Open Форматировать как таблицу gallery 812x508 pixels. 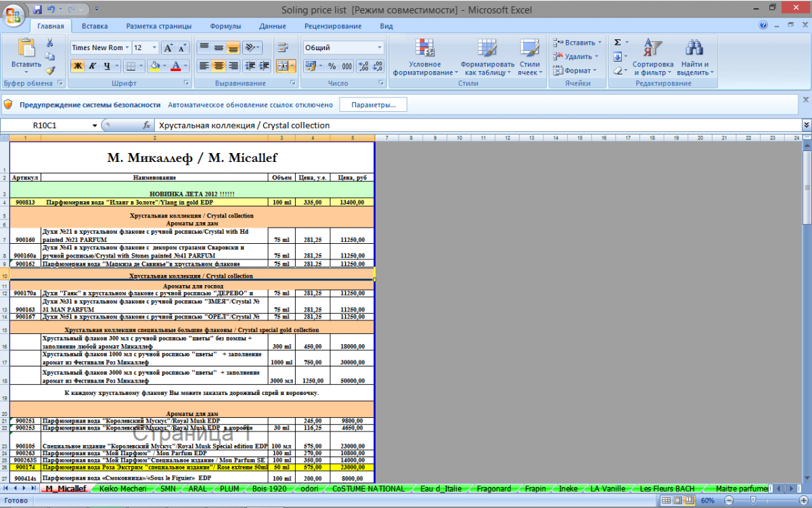487,58
